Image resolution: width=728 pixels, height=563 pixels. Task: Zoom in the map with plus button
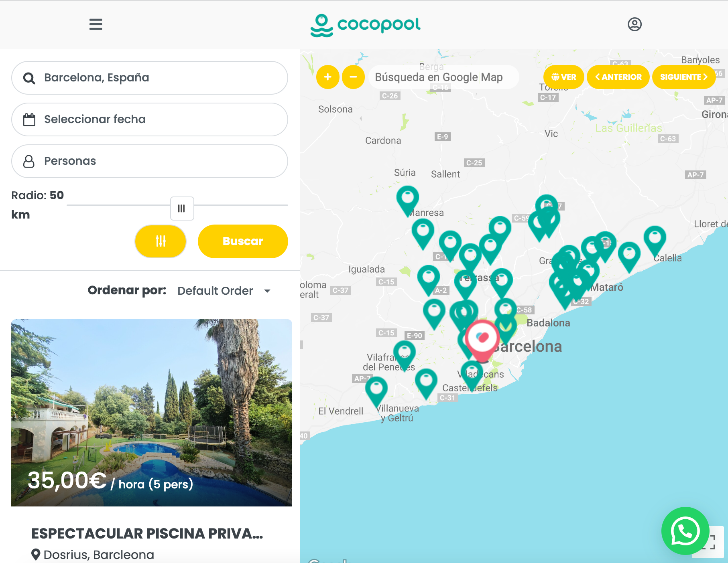point(328,77)
